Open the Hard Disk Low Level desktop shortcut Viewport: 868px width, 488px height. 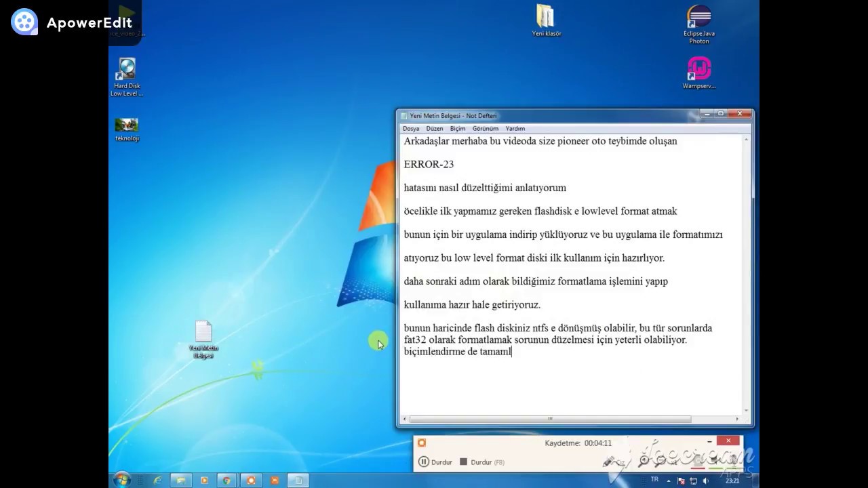click(x=127, y=77)
